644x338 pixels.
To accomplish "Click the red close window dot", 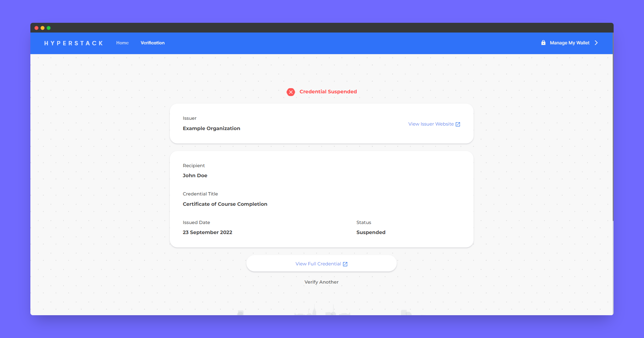I will tap(36, 28).
